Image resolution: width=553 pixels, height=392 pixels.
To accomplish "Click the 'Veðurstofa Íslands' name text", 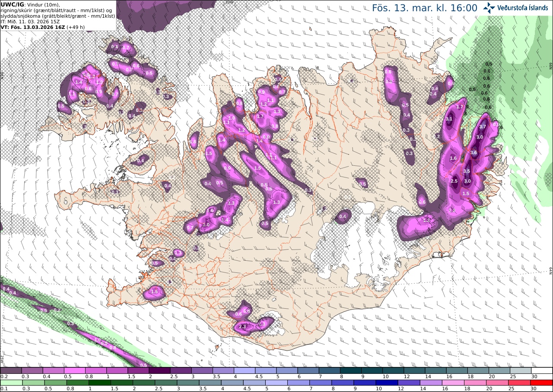I will (x=523, y=8).
